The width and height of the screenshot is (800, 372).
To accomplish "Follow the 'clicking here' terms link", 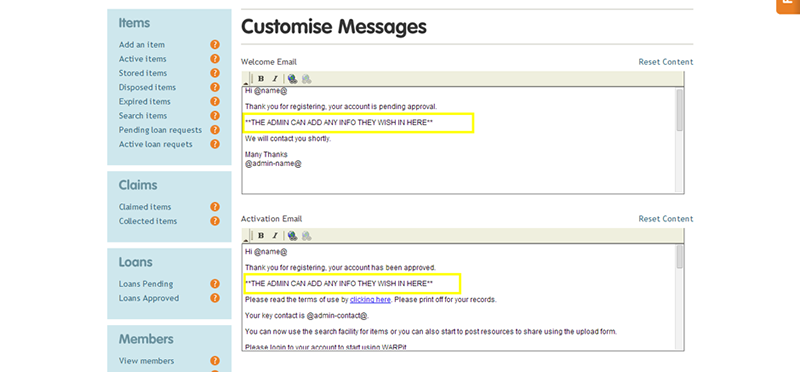I will [x=370, y=300].
